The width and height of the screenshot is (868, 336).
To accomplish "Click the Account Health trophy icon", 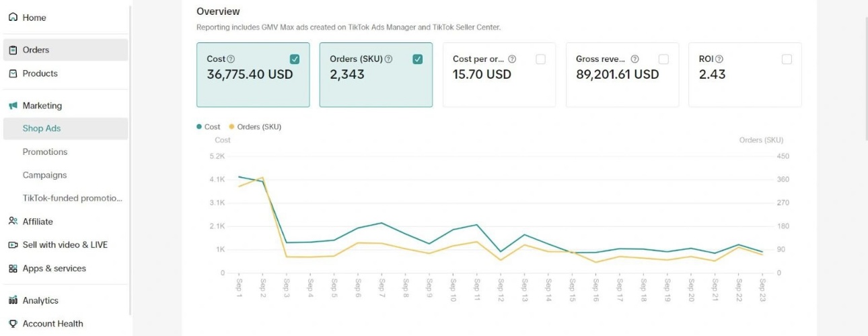I will point(13,324).
